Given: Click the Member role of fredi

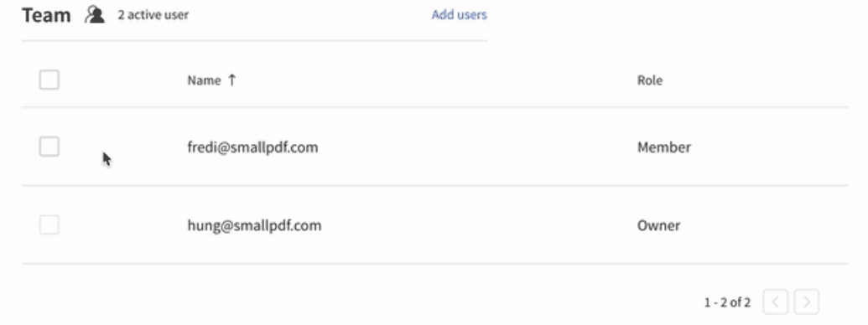Looking at the screenshot, I should click(x=663, y=147).
